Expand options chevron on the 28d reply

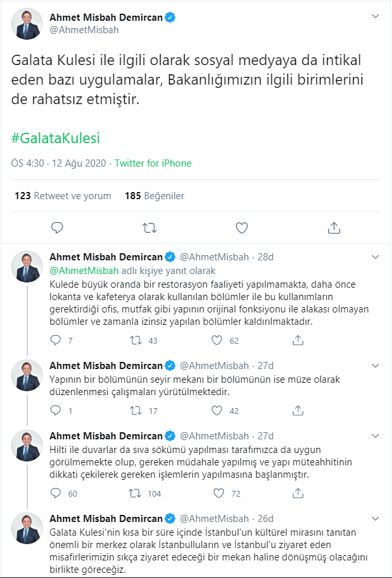(x=375, y=256)
